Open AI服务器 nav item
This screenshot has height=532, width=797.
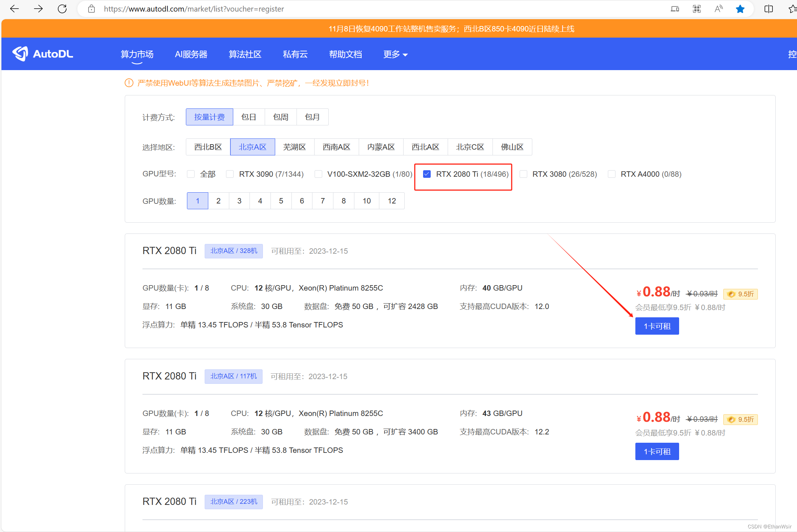coord(191,54)
